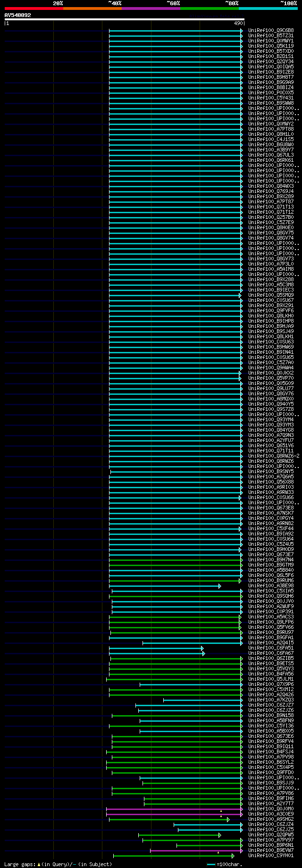The width and height of the screenshot is (302, 868).
Task: Select UniRef100_C0P391 hit name
Action: [x=271, y=611]
